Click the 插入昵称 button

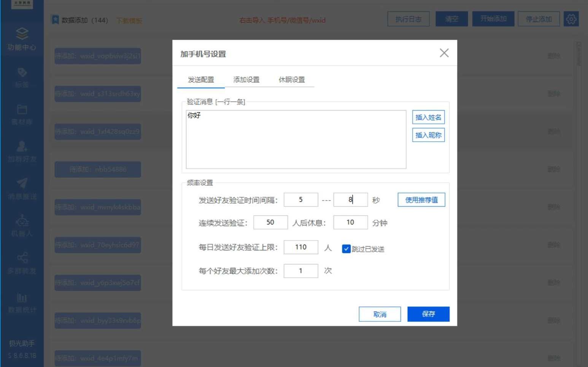[428, 135]
